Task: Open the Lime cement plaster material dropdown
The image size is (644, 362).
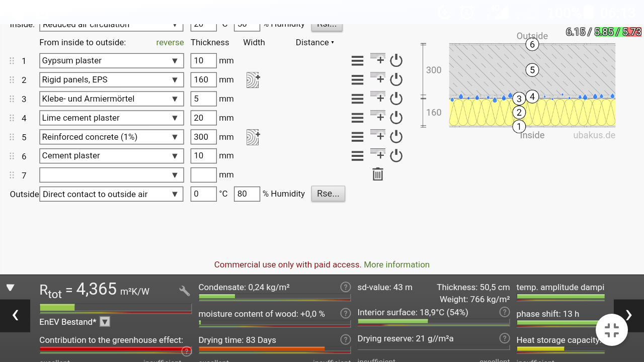Action: point(111,118)
